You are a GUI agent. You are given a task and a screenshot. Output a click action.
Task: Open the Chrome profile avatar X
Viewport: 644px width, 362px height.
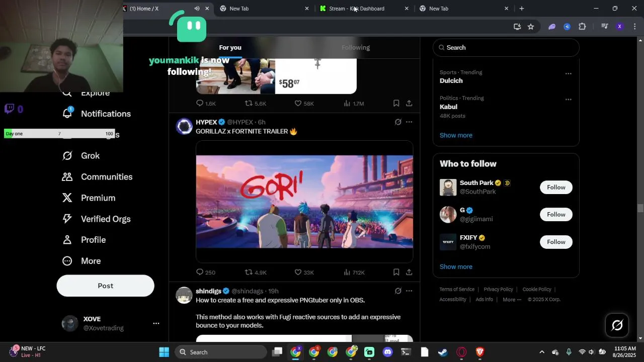(x=620, y=27)
